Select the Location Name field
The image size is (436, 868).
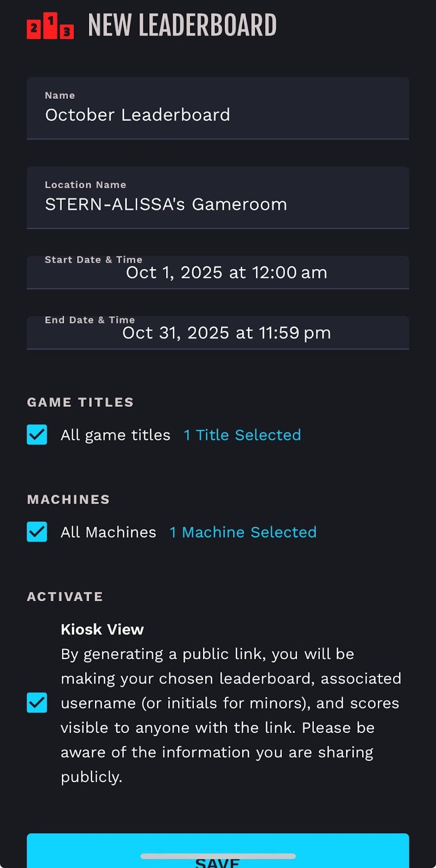217,197
